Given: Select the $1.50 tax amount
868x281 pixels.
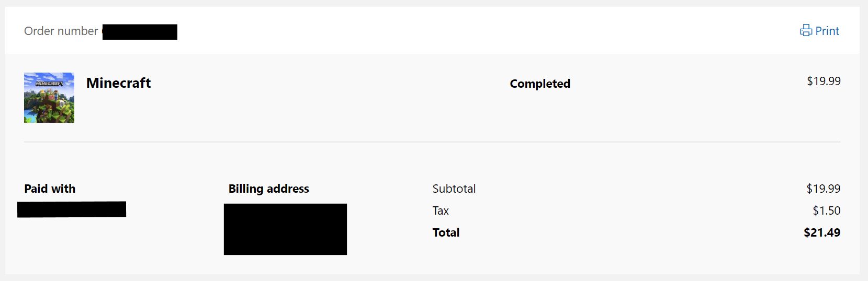Looking at the screenshot, I should pyautogui.click(x=827, y=210).
